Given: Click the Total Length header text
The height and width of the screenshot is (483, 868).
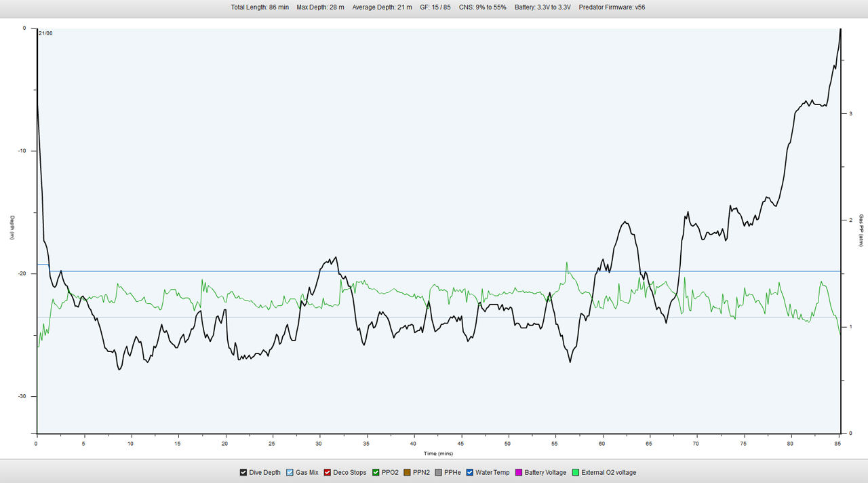Looking at the screenshot, I should 260,7.
